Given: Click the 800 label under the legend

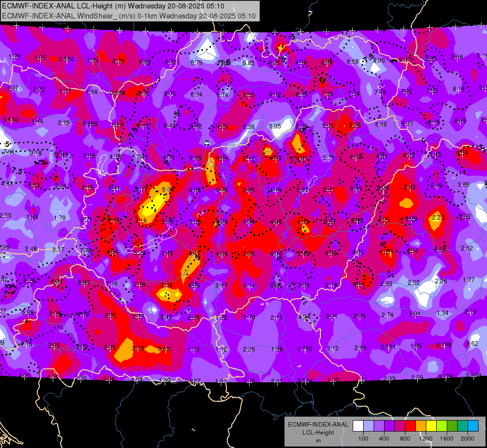Looking at the screenshot, I should (x=405, y=439).
